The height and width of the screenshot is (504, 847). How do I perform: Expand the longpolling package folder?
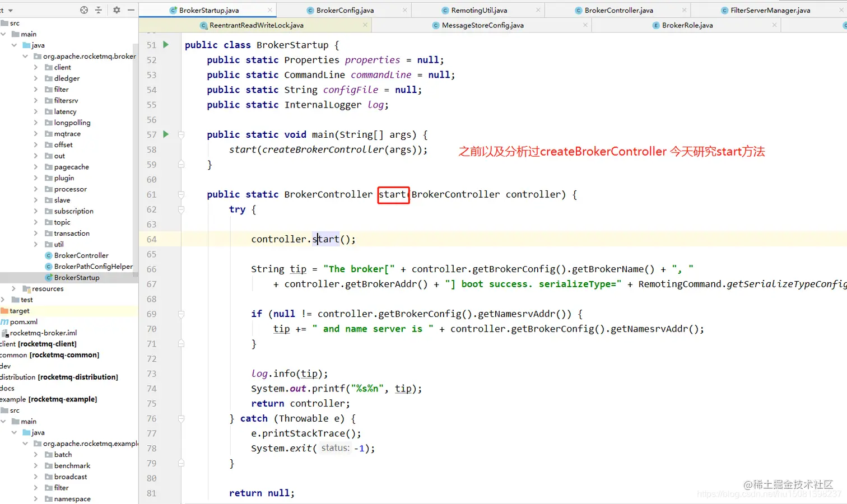36,123
